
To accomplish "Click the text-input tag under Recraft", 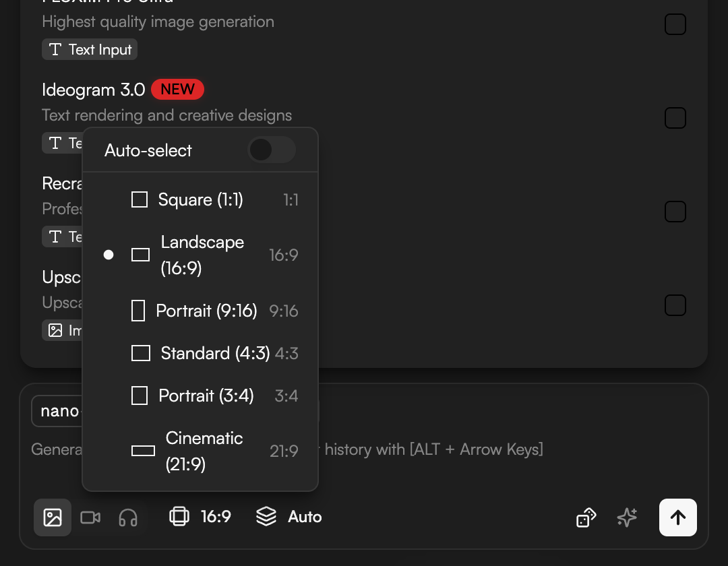I will [62, 237].
